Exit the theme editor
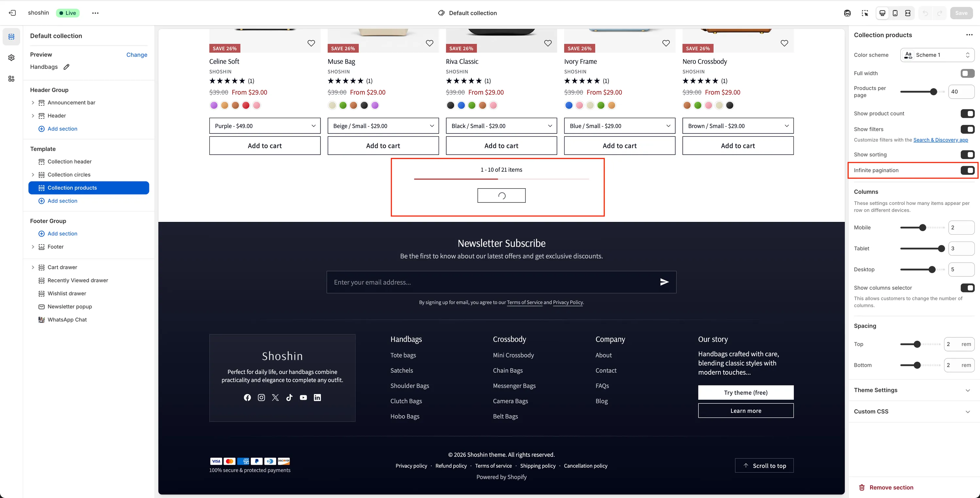The width and height of the screenshot is (980, 498). [12, 12]
